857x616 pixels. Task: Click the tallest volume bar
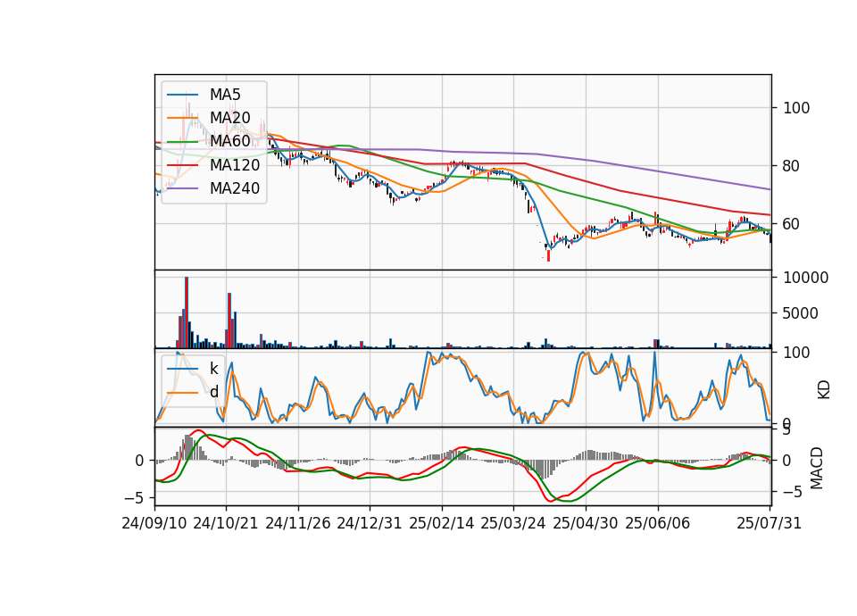[187, 312]
